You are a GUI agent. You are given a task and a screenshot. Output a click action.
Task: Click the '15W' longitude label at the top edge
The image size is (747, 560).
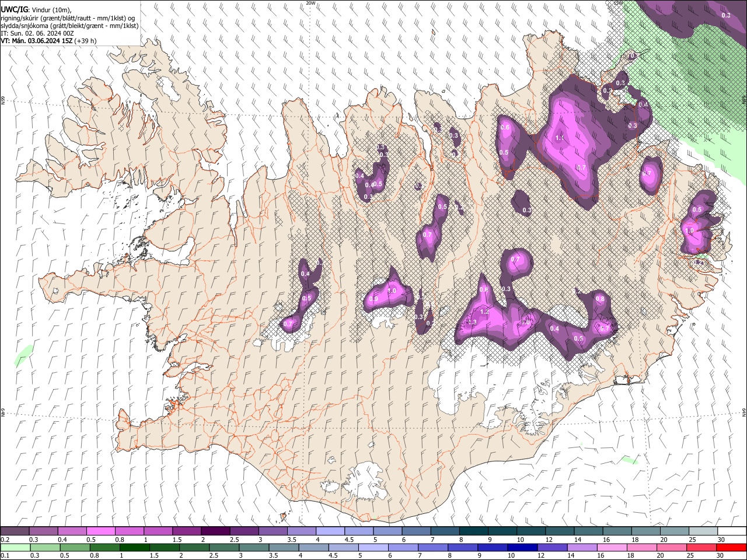click(619, 3)
